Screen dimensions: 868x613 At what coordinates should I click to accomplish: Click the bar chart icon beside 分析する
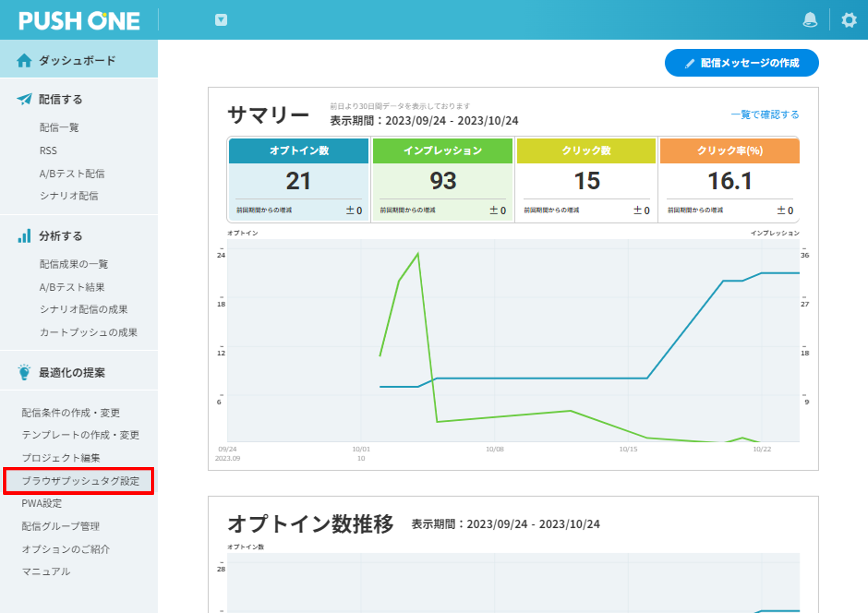point(24,236)
